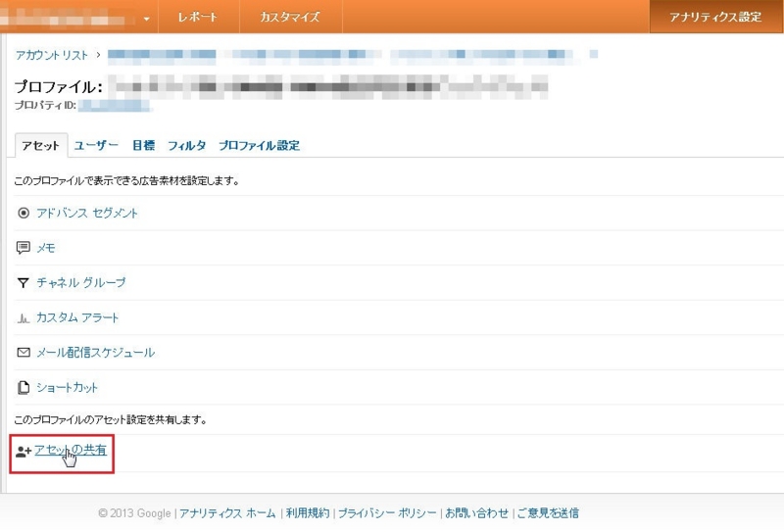Open アナリティクス設定 in the top bar
The width and height of the screenshot is (784, 532).
[715, 17]
